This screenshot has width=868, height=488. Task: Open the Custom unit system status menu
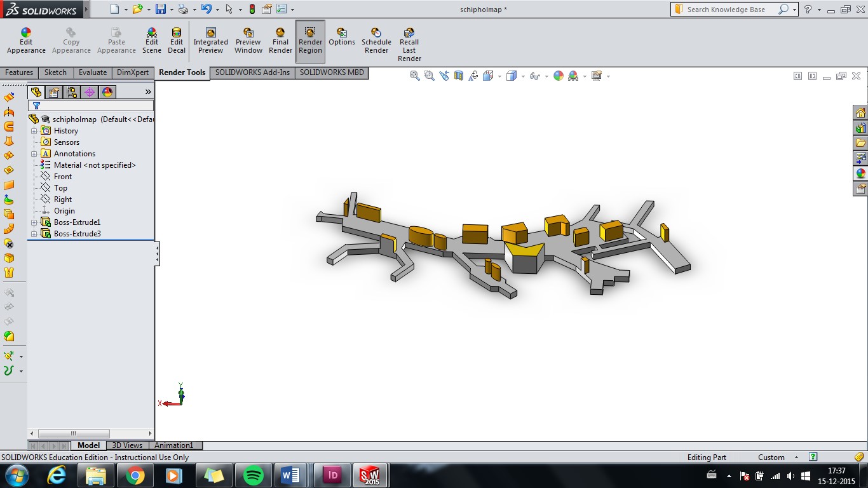pos(776,457)
